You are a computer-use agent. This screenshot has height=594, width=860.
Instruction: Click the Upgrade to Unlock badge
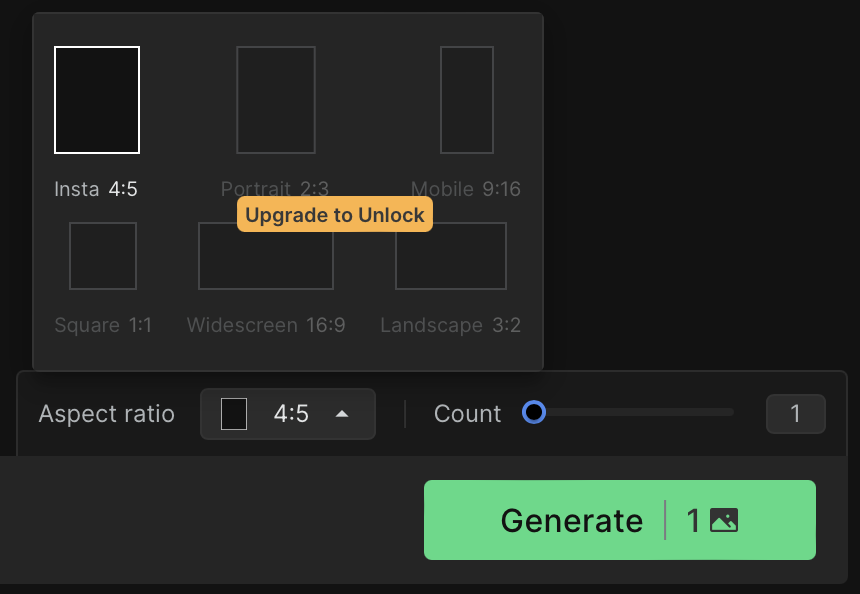pyautogui.click(x=335, y=214)
